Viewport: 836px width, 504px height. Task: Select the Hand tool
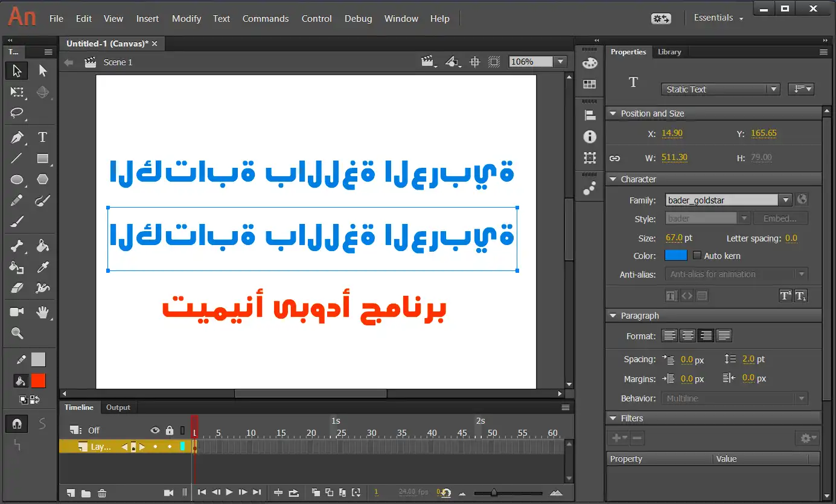42,312
